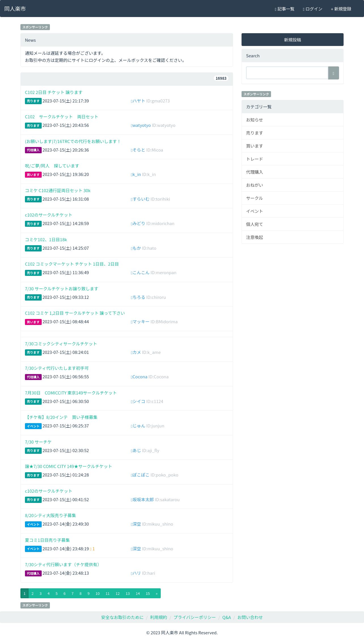Go to ログイン in the top navigation
Screen dimensions: 364x636
312,9
